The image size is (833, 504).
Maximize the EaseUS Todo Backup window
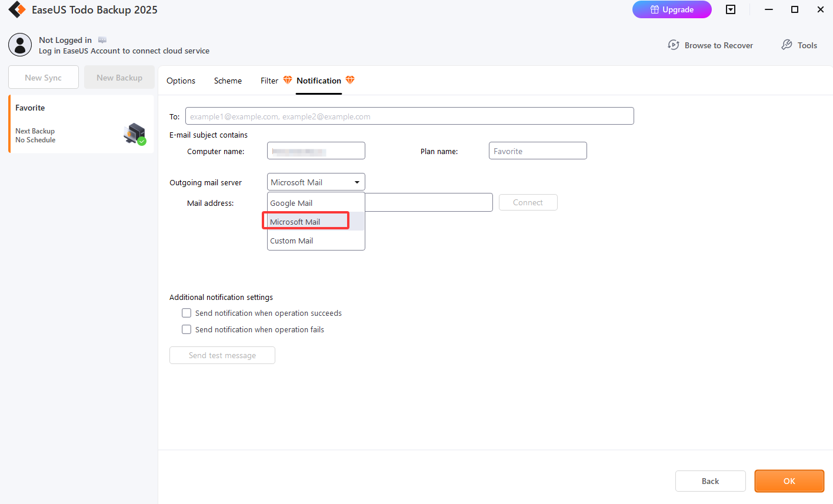point(795,9)
